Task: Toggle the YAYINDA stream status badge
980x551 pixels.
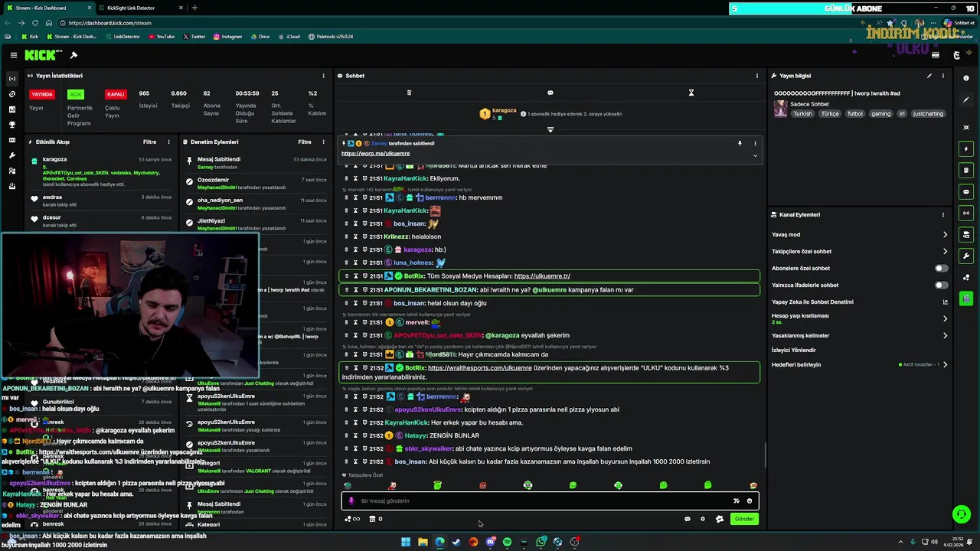Action: point(42,94)
